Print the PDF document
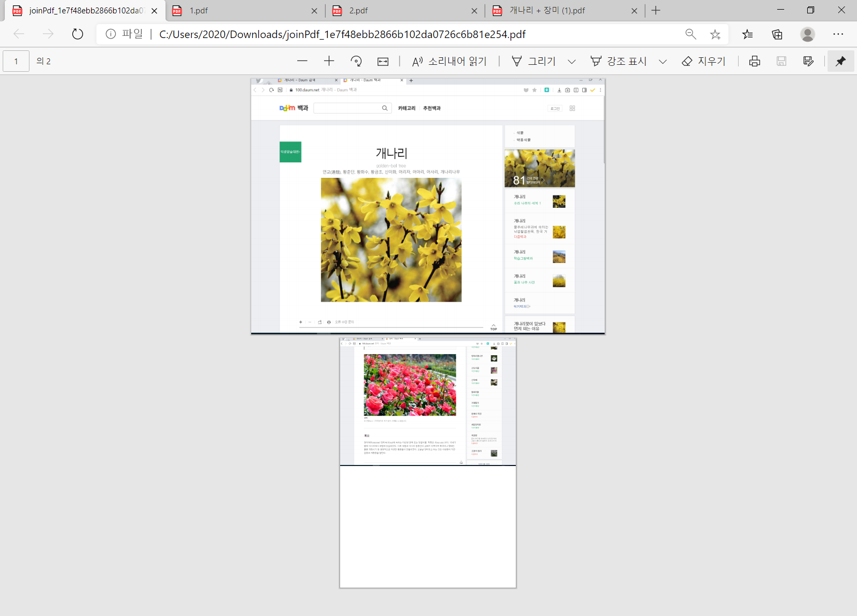Image resolution: width=857 pixels, height=616 pixels. pyautogui.click(x=755, y=62)
